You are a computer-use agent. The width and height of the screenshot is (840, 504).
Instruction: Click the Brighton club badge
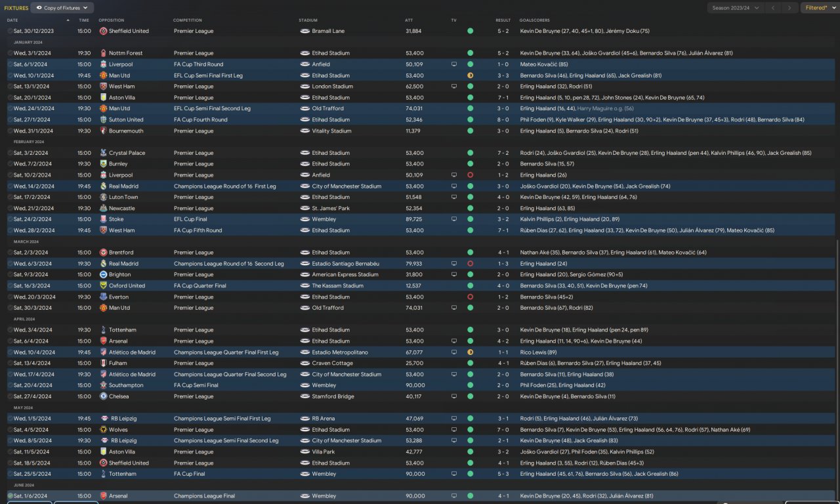[103, 275]
